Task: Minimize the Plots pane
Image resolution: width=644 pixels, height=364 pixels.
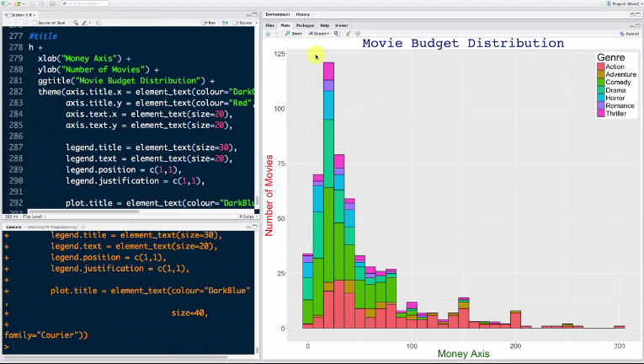Action: 632,25
